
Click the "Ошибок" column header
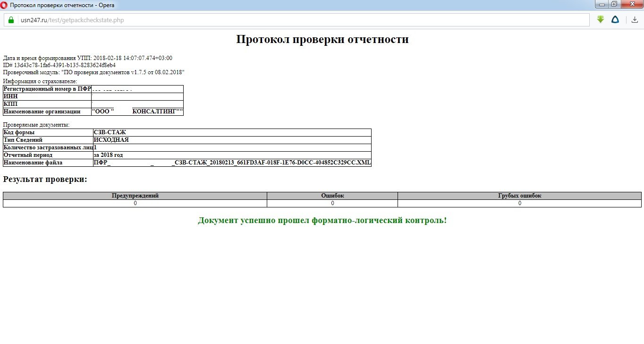pyautogui.click(x=332, y=196)
